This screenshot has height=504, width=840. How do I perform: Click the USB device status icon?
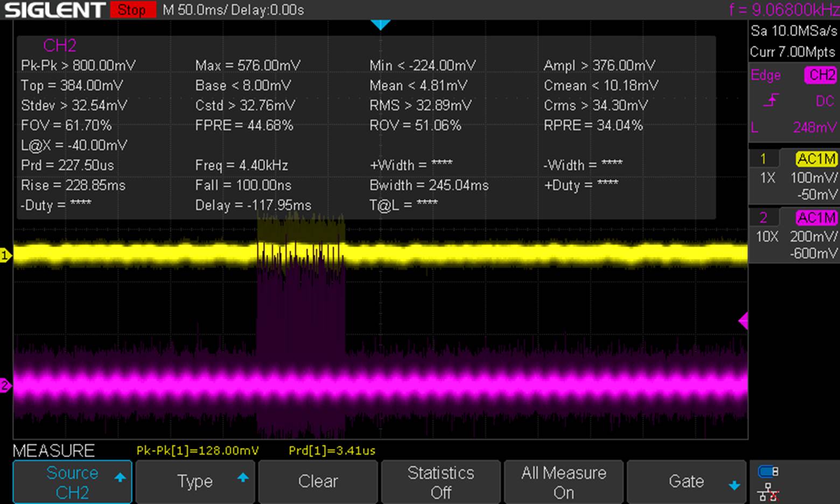pos(768,472)
